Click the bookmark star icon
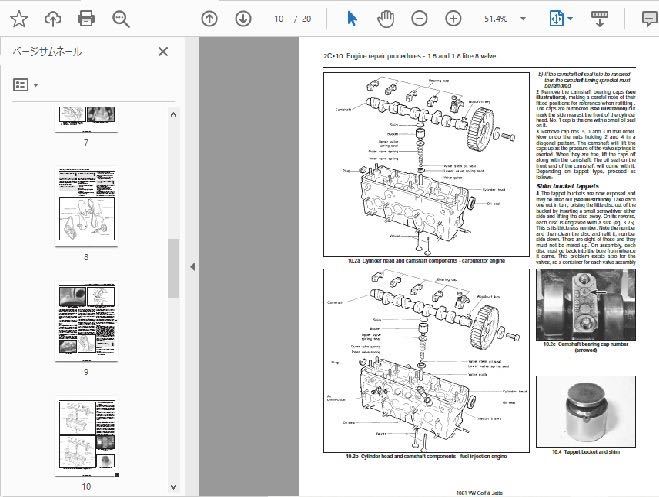The image size is (659, 497). (19, 19)
